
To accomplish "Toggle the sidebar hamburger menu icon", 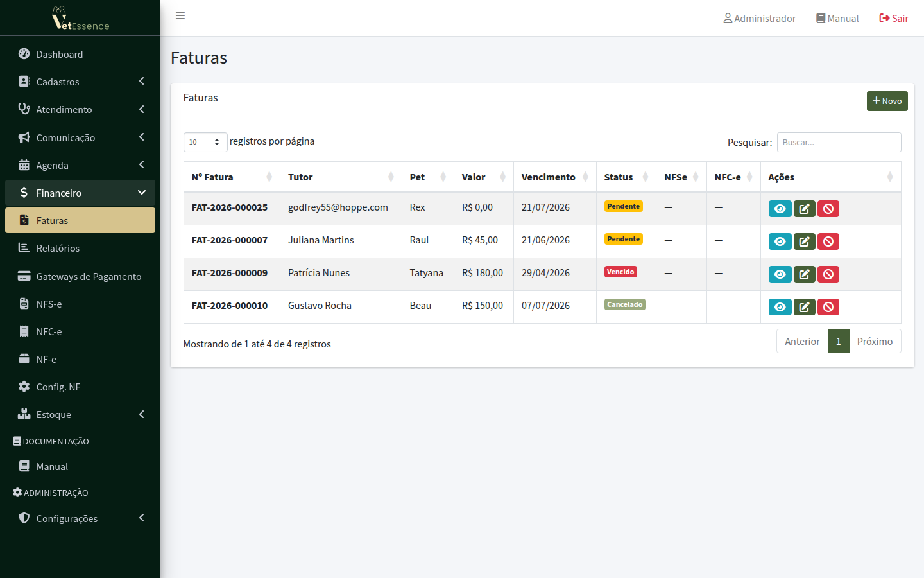I will click(180, 15).
